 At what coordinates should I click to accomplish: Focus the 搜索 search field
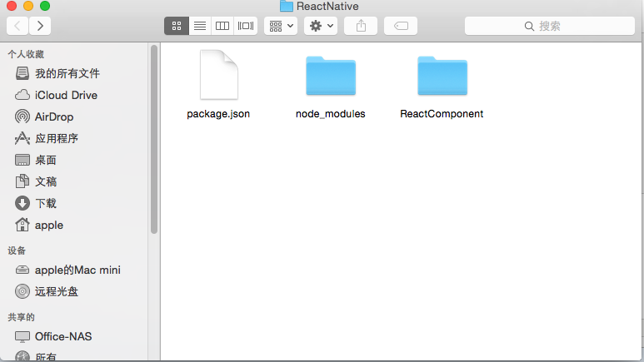click(x=550, y=26)
